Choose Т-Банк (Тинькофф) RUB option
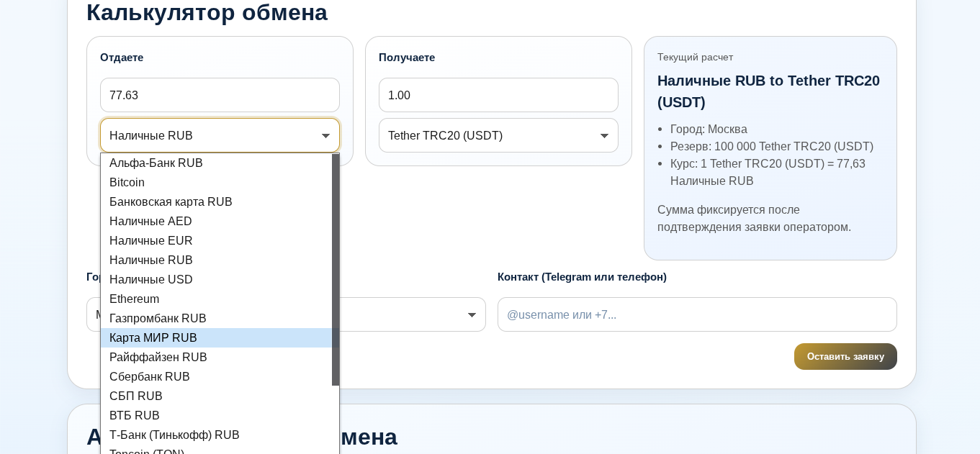980x454 pixels. click(174, 435)
